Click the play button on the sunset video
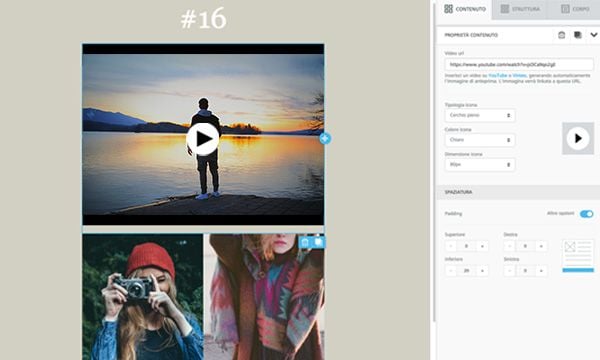Screen dimensions: 600x360 pyautogui.click(x=203, y=139)
